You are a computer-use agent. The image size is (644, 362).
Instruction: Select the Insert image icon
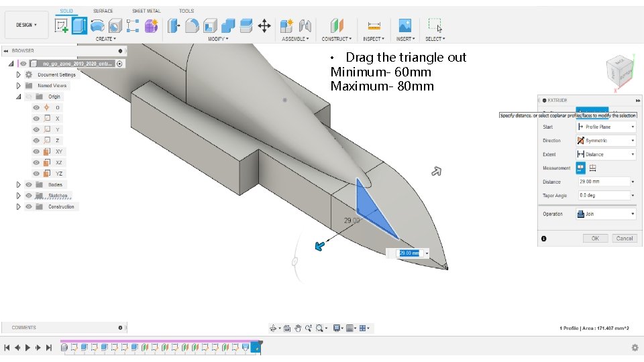[405, 26]
